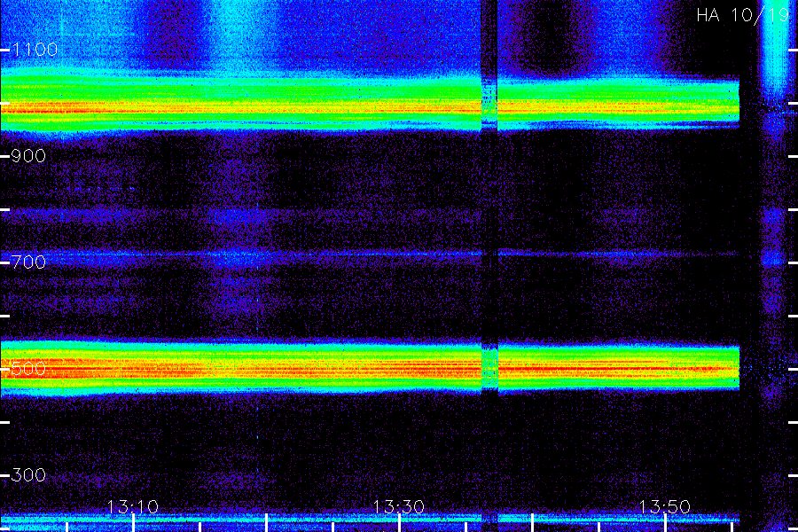The width and height of the screenshot is (798, 532).
Task: Click the 1100 frequency axis label
Action: 35,50
